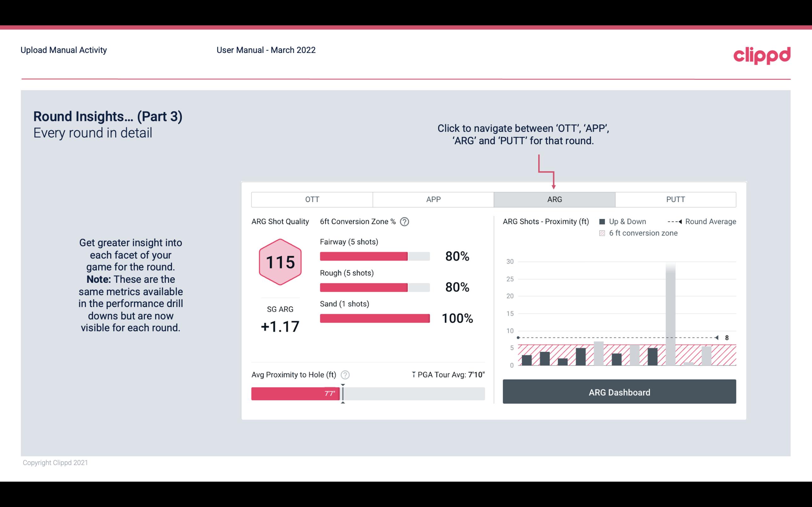Click the help icon next to Avg Proximity
Image resolution: width=812 pixels, height=507 pixels.
point(345,374)
